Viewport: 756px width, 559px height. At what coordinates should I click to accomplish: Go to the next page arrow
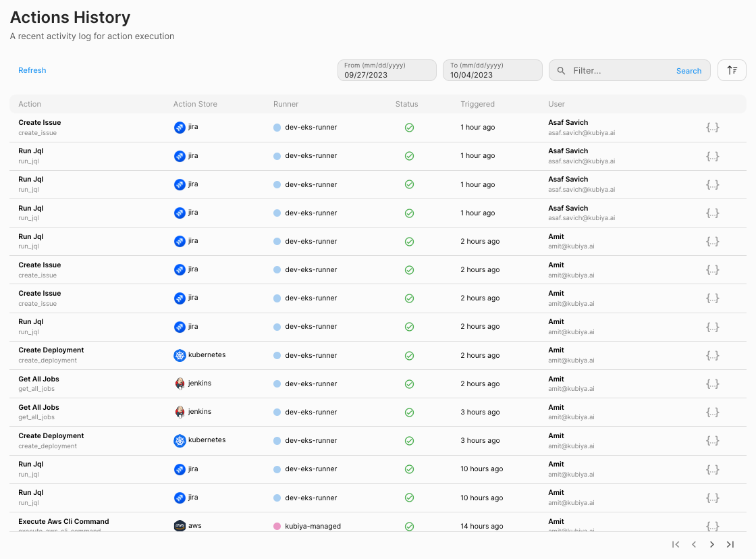(711, 544)
